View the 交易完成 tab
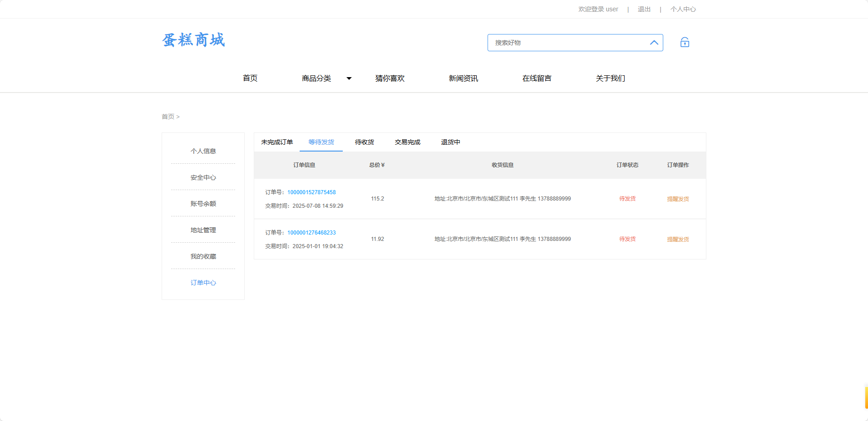 tap(407, 142)
